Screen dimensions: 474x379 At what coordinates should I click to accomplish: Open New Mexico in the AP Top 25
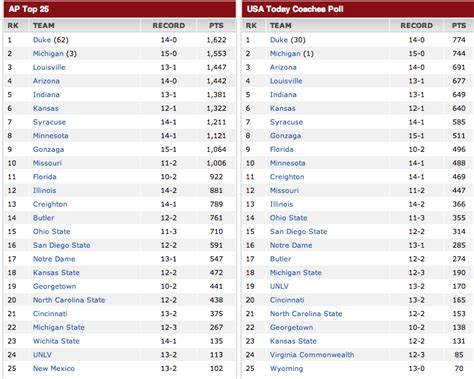54,368
